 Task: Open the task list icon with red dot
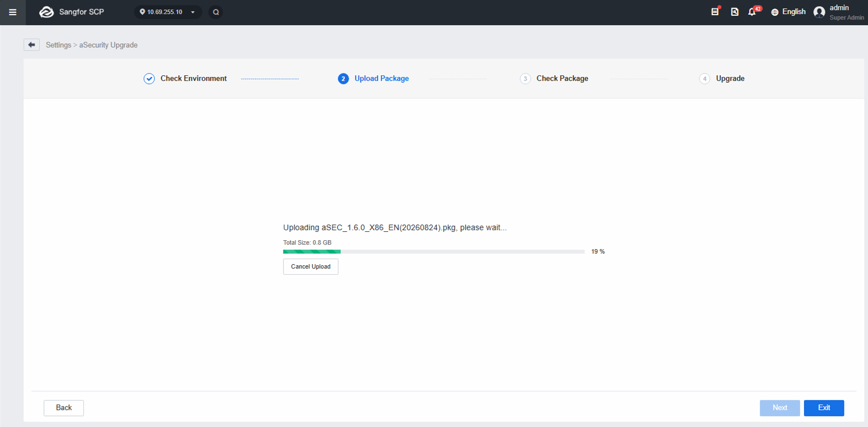(715, 12)
